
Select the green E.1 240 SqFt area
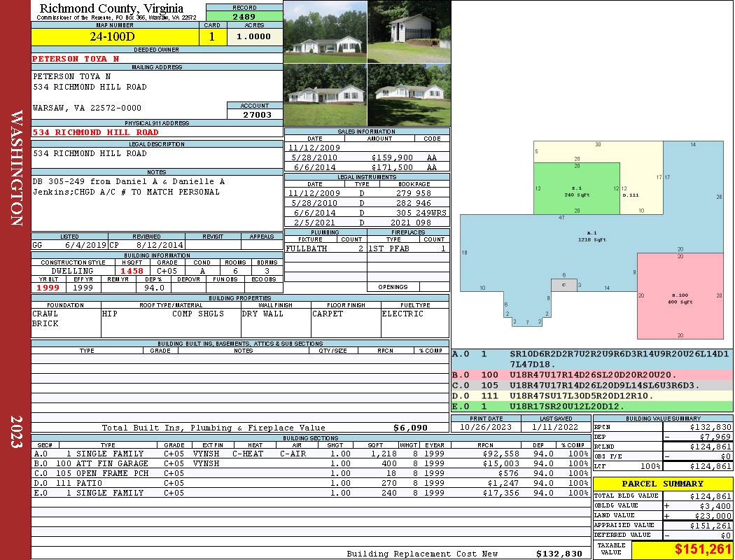tap(577, 188)
